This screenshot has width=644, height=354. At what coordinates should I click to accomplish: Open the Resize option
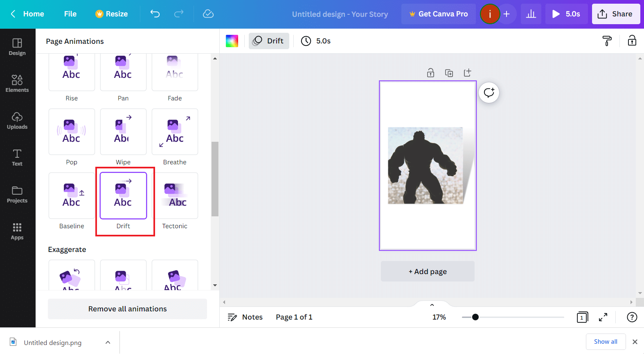[112, 14]
